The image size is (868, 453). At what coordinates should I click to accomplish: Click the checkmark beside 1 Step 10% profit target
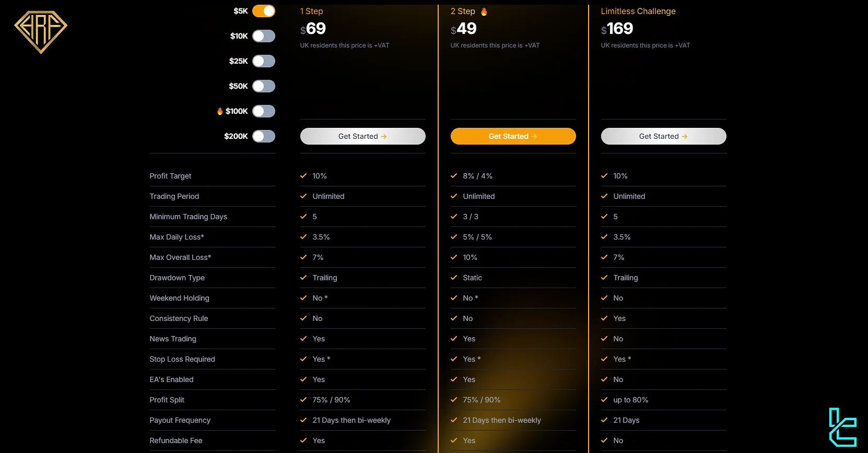303,176
